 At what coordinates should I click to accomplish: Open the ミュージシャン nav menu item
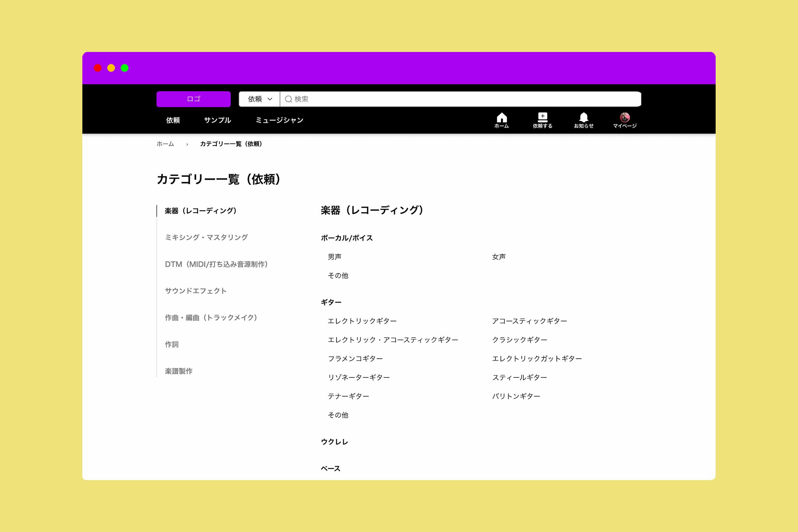(279, 120)
